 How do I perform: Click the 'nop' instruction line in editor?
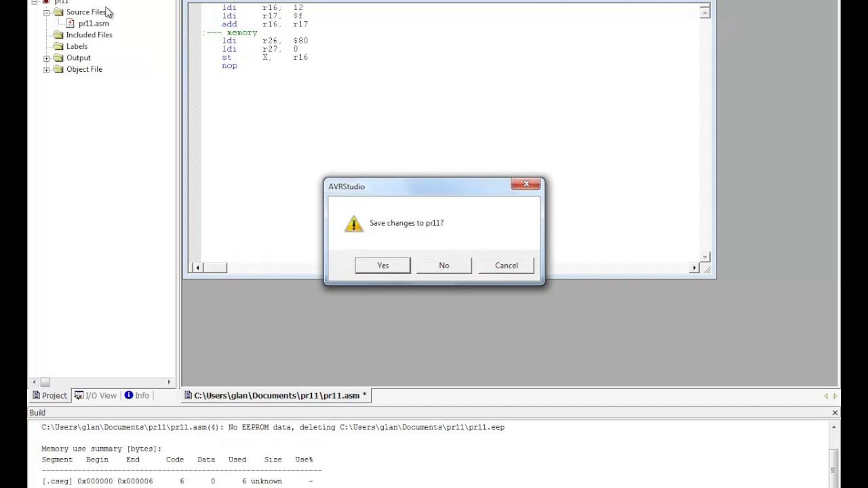point(229,66)
